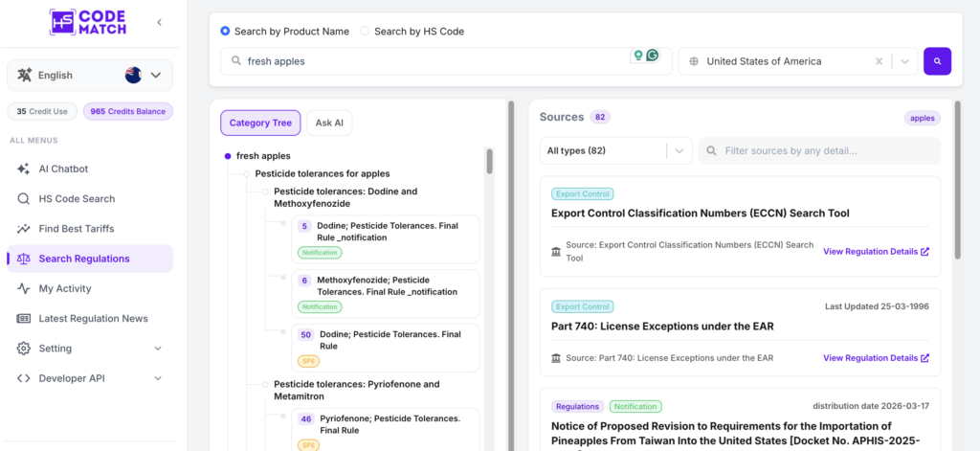The width and height of the screenshot is (980, 451).
Task: Click the translate icon beside English
Action: point(24,75)
